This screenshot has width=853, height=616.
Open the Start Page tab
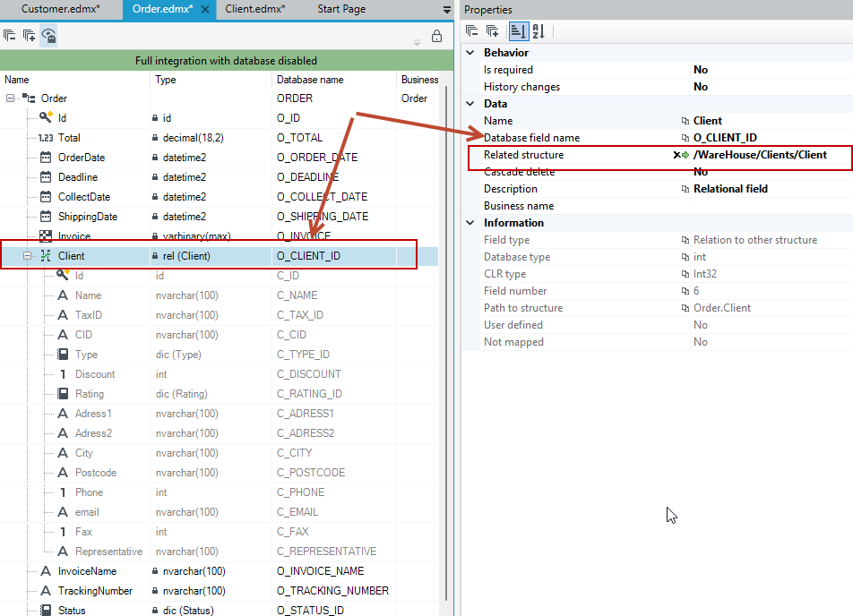click(341, 9)
